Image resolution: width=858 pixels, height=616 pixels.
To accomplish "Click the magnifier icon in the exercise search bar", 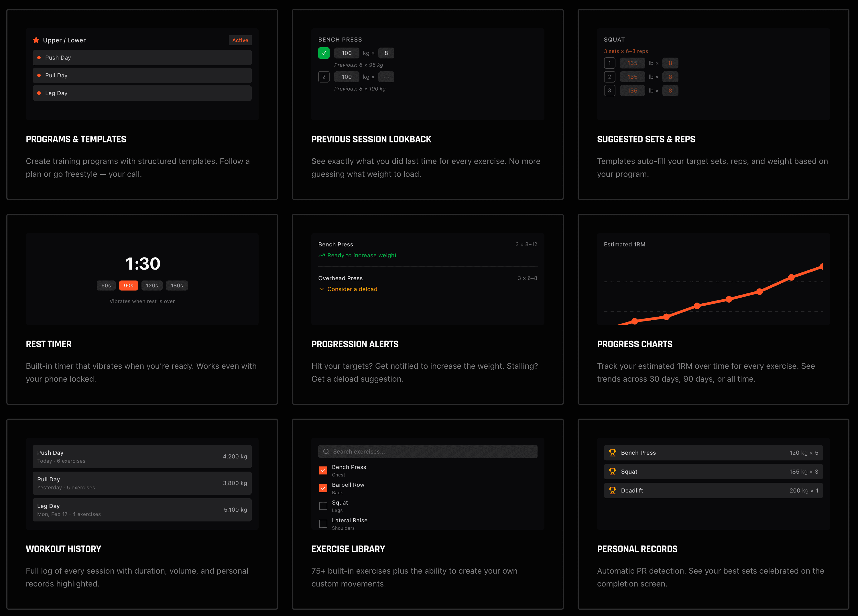I will [326, 452].
